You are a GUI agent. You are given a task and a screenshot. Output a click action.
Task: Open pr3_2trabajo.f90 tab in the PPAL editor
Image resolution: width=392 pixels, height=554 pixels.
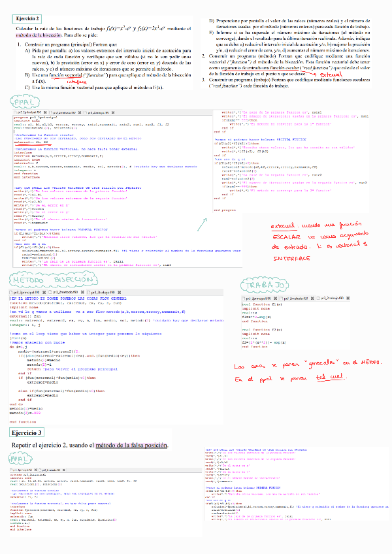pos(98,112)
